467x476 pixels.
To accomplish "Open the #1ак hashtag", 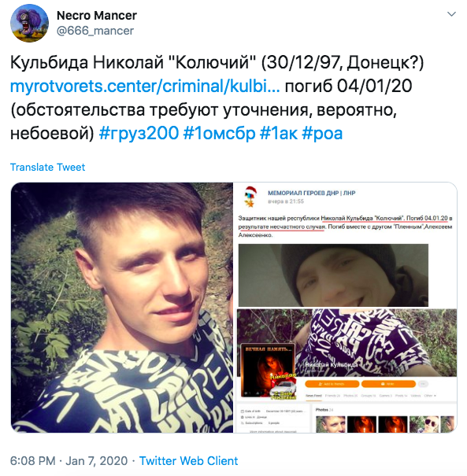I will (279, 133).
